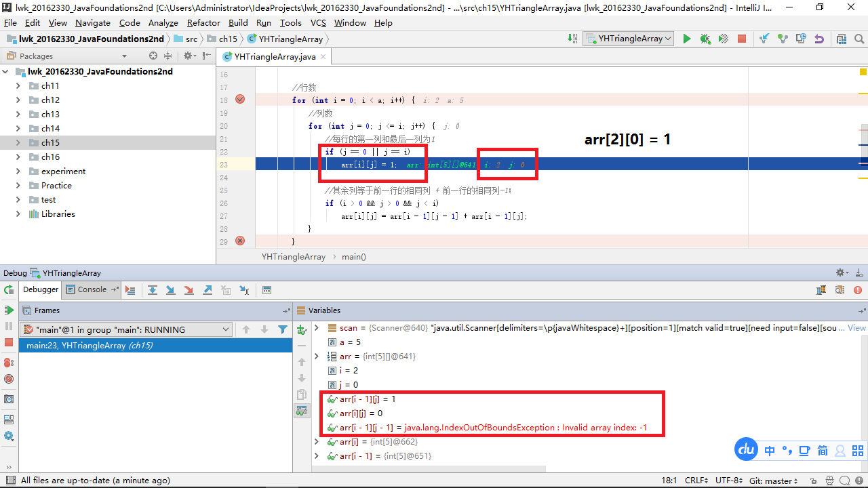Open Project Structure icon
The image size is (868, 488).
(x=841, y=39)
